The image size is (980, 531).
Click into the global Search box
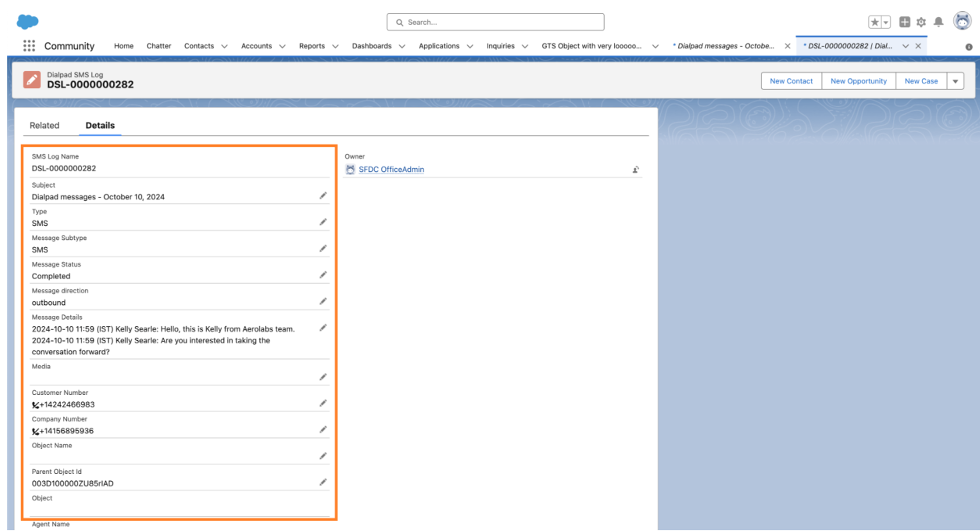[x=495, y=22]
